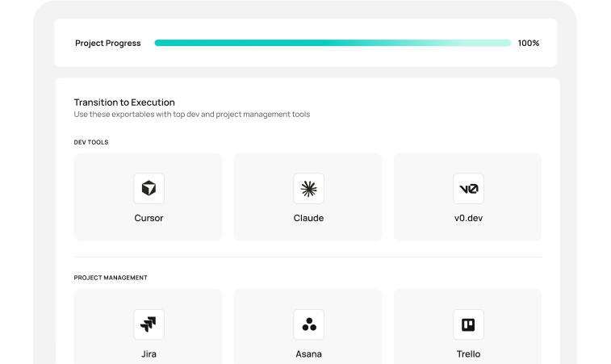Click the Claude starburst icon
The height and width of the screenshot is (364, 611).
(308, 189)
